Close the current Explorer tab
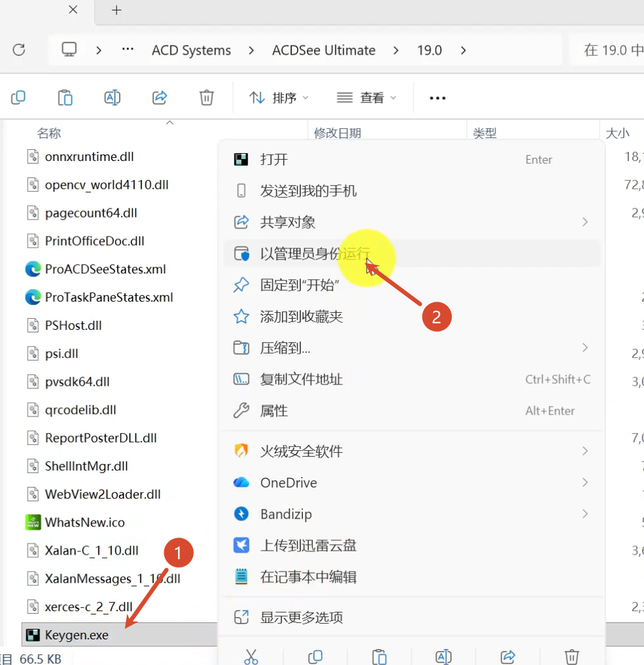The image size is (644, 665). point(73,10)
